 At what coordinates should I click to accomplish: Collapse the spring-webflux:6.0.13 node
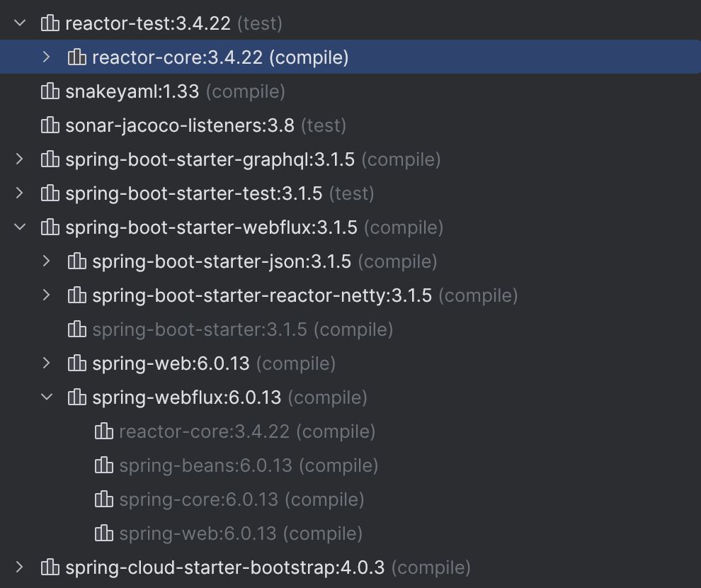pyautogui.click(x=47, y=397)
